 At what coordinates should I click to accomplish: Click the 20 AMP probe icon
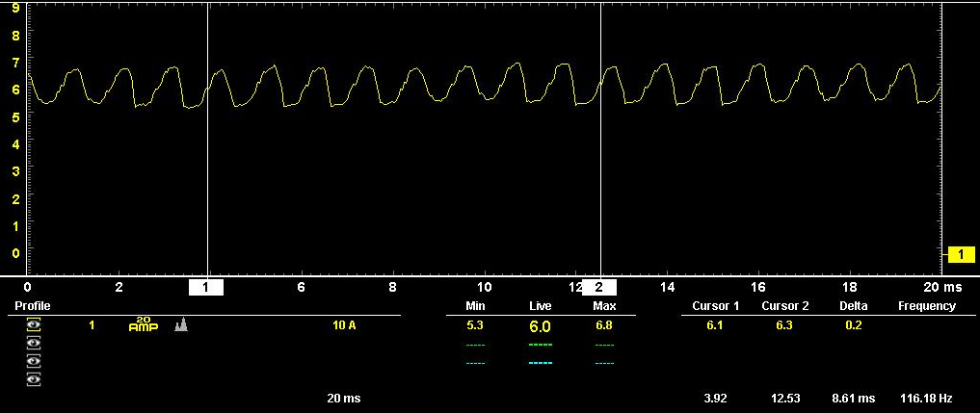click(x=143, y=325)
